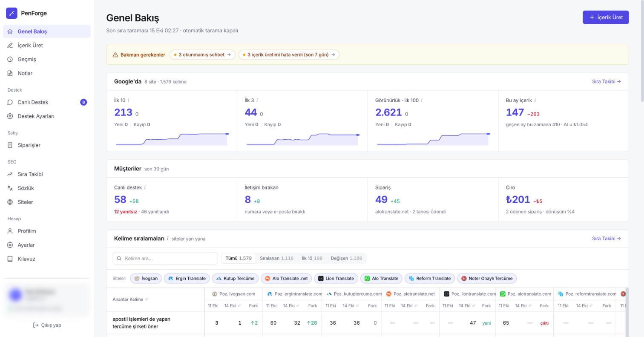This screenshot has width=644, height=337.
Task: Sort the 14 Eki column under ivogsan.com
Action: click(233, 306)
